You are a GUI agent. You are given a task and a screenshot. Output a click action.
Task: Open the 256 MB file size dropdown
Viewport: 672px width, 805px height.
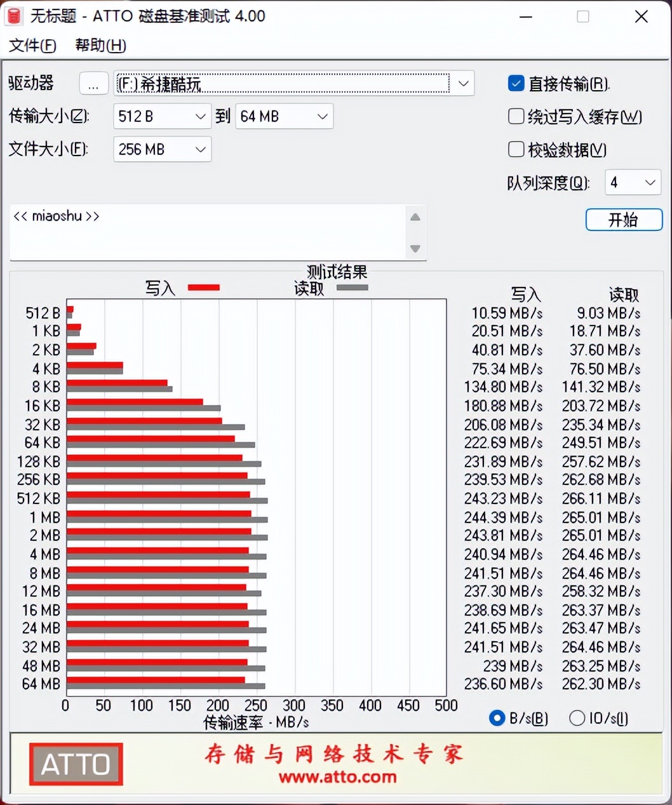coord(201,149)
